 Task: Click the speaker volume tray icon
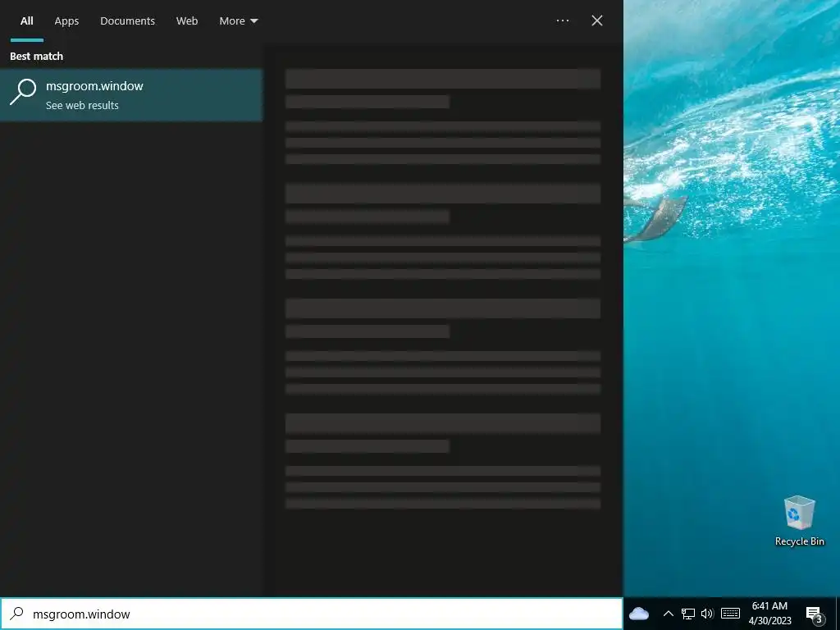click(707, 614)
